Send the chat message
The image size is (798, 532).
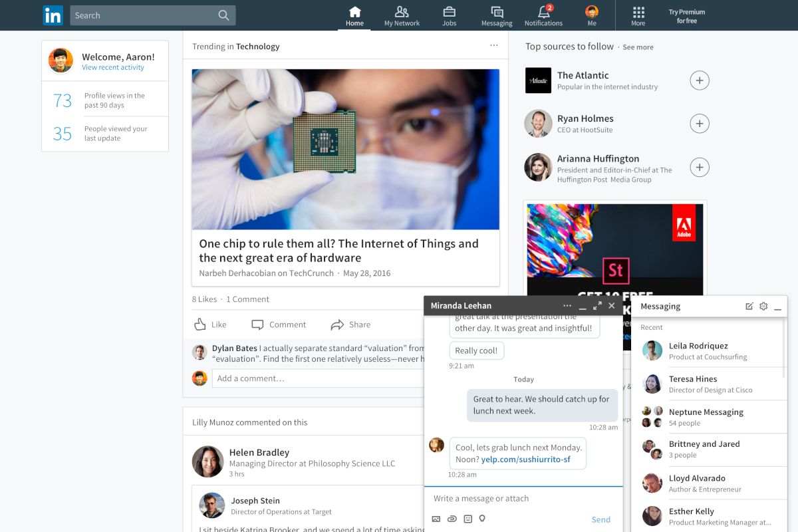pyautogui.click(x=600, y=519)
